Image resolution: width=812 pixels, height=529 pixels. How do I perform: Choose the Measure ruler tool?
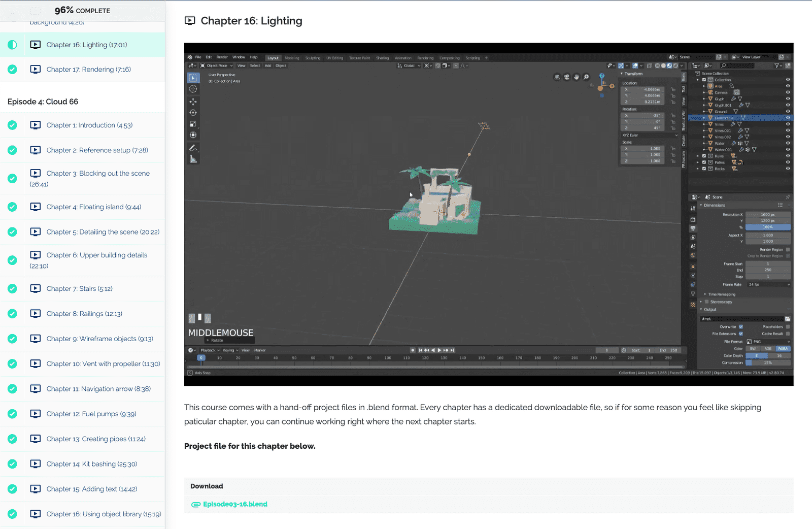[x=193, y=159]
